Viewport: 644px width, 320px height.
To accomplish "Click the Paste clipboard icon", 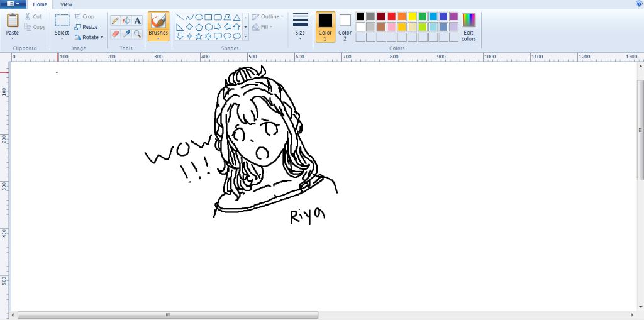I will pos(13,21).
